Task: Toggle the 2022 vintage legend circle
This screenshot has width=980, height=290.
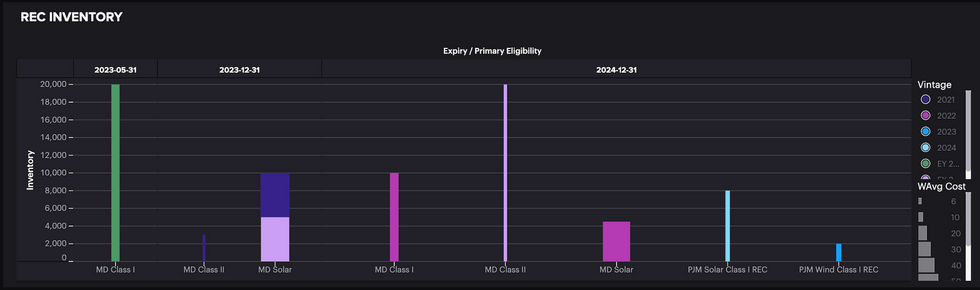Action: click(x=925, y=116)
